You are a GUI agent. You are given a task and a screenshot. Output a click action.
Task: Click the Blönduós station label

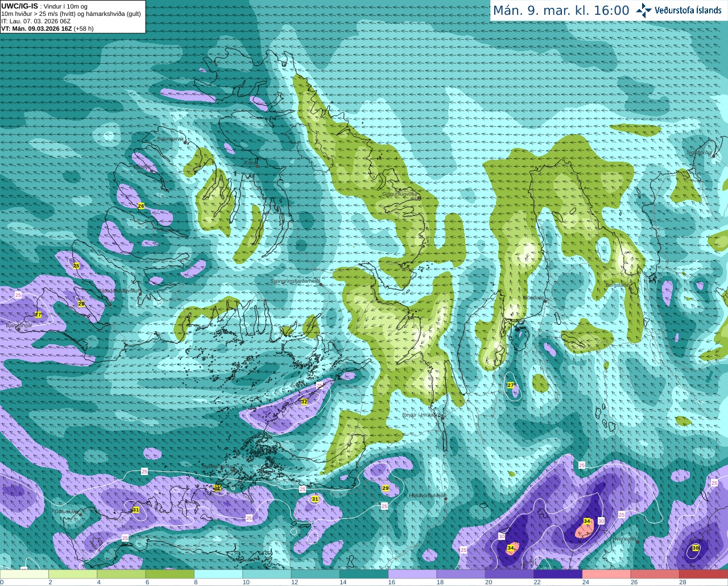tap(533, 298)
